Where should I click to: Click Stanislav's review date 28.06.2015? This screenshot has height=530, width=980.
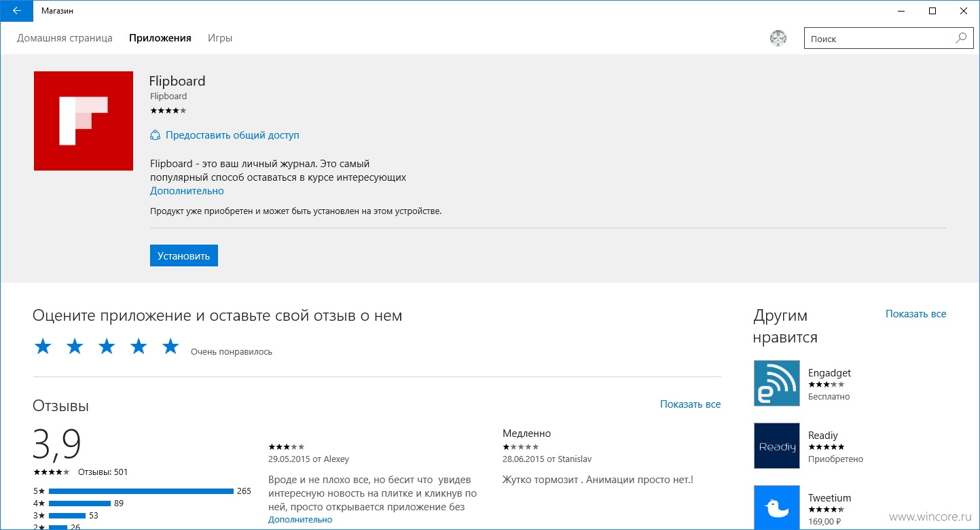524,459
